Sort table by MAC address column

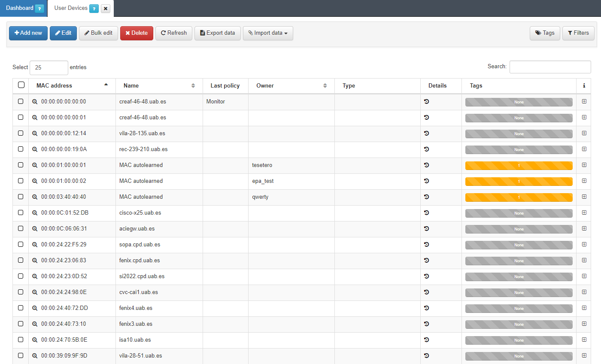pos(72,86)
